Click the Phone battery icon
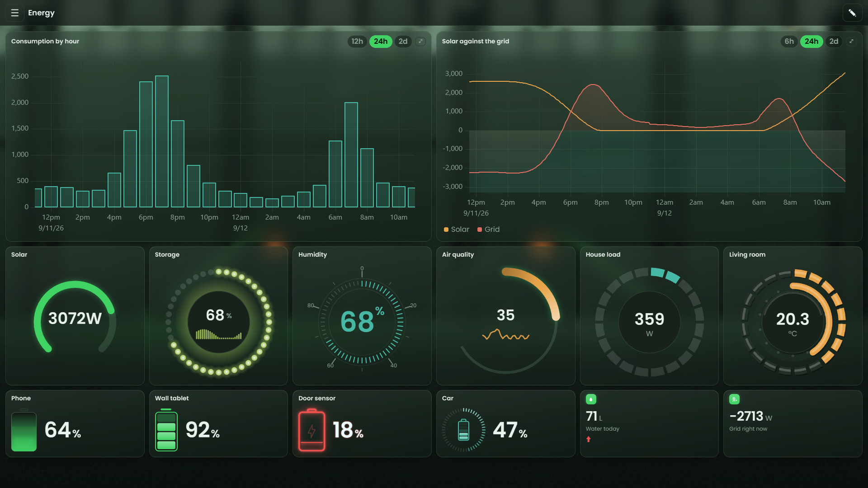 24,430
